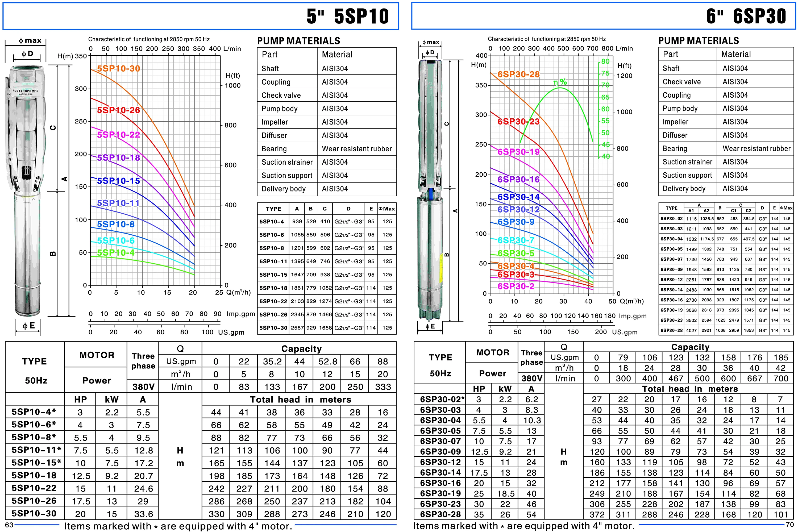Click the 6" 6SP30 title heading
The image size is (798, 532).
click(x=746, y=16)
